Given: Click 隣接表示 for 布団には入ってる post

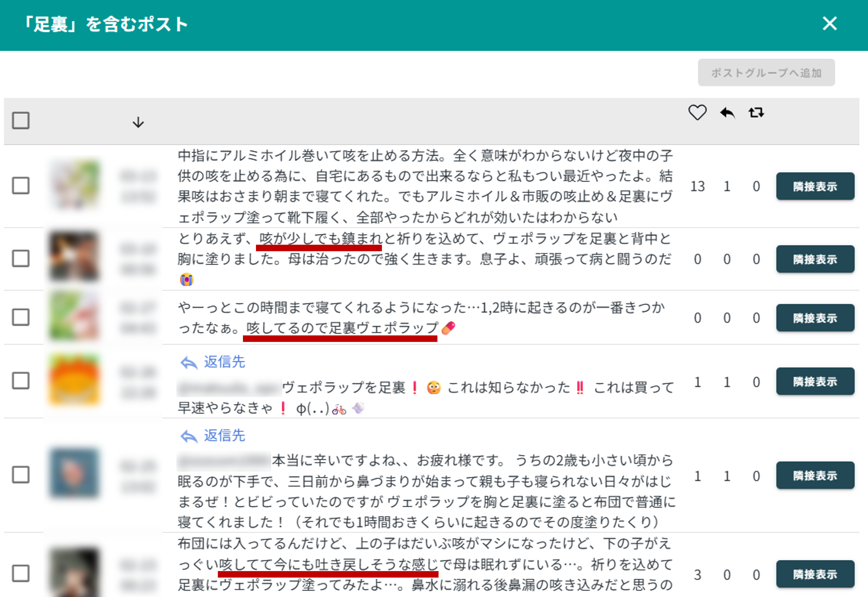Looking at the screenshot, I should (815, 574).
